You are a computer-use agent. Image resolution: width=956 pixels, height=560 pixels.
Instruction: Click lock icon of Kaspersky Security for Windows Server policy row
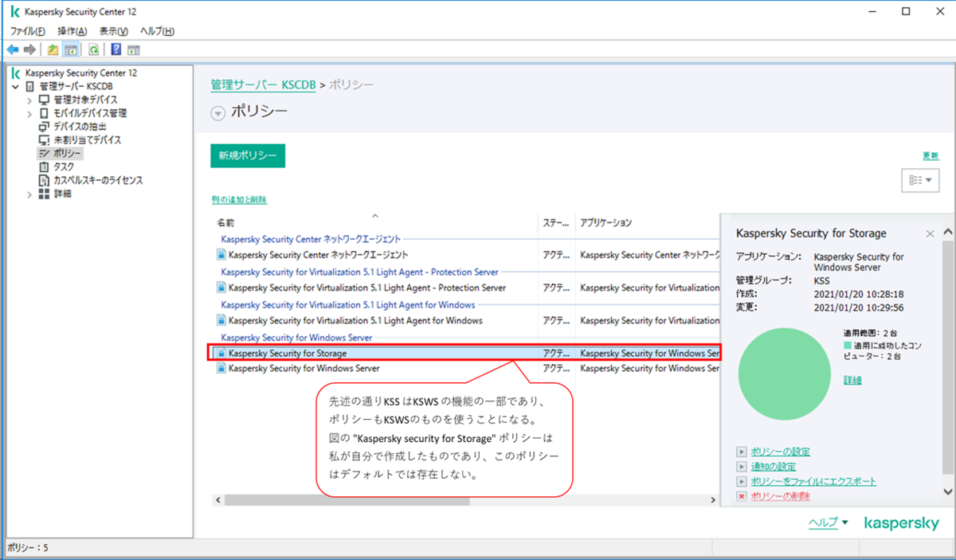(x=221, y=369)
